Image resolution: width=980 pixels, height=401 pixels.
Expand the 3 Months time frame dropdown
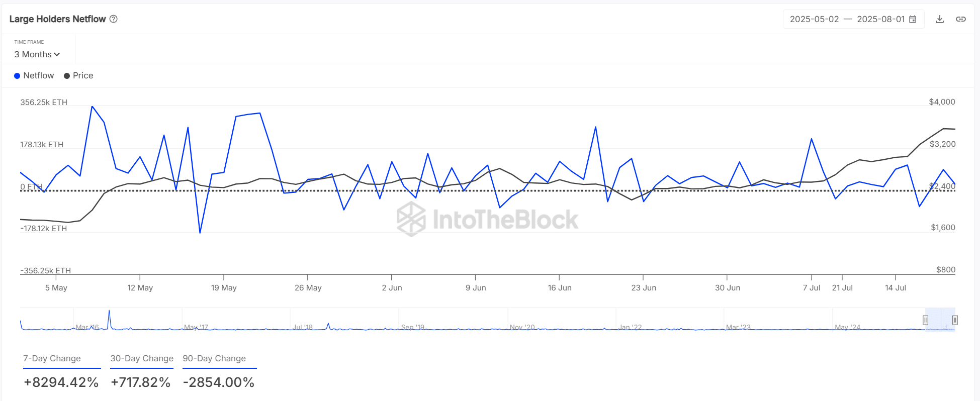[37, 54]
